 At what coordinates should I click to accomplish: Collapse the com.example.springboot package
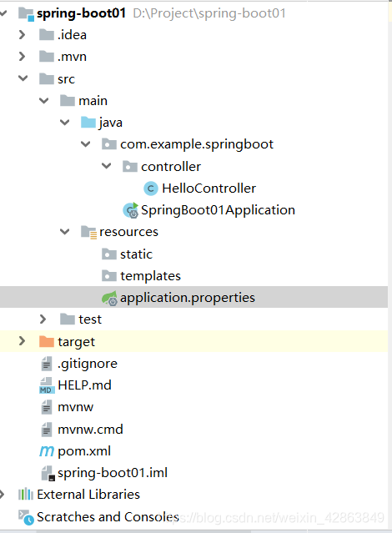point(86,144)
